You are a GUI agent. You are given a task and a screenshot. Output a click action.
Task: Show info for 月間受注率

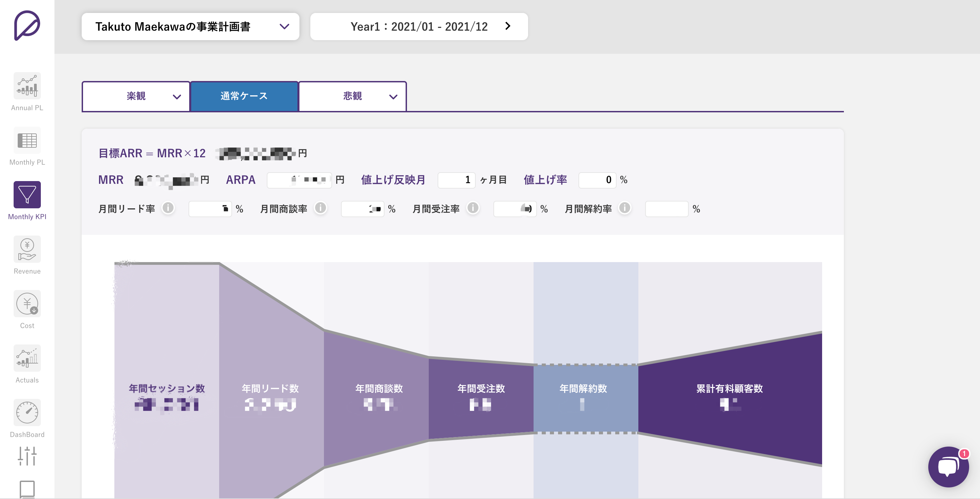pyautogui.click(x=473, y=208)
